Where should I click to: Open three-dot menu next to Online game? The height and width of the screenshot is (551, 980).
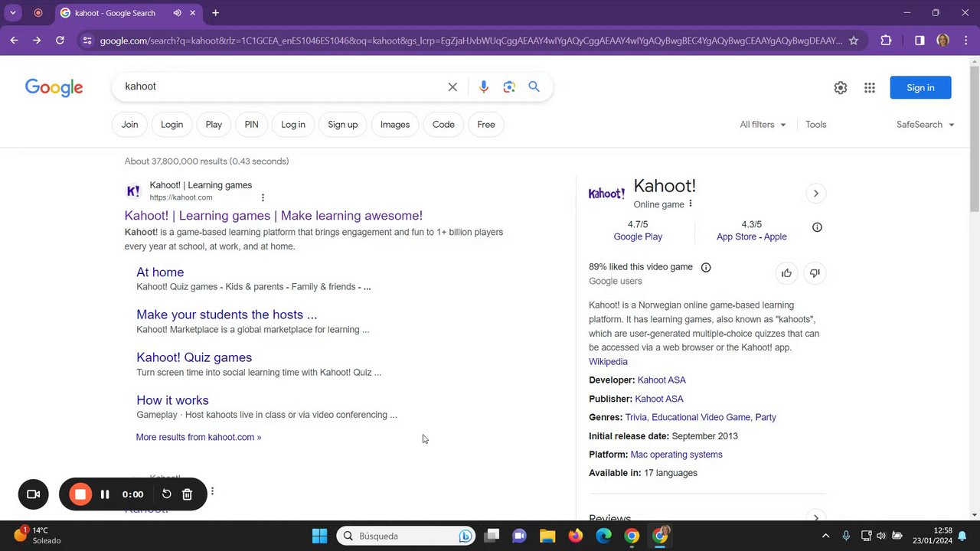691,204
